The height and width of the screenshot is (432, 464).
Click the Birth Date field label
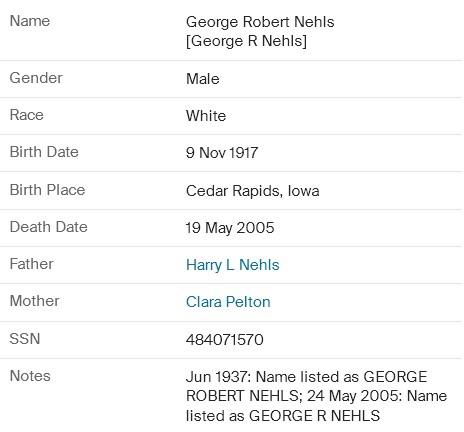44,152
